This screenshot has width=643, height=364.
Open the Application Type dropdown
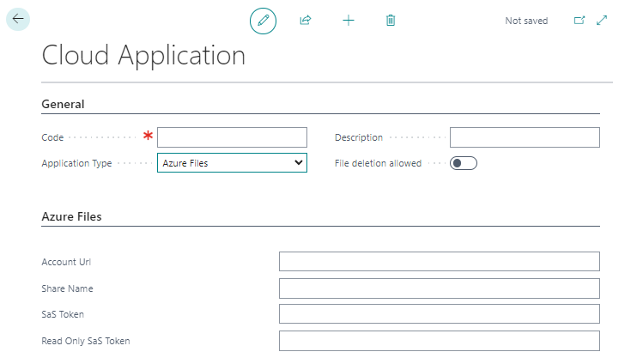click(232, 163)
